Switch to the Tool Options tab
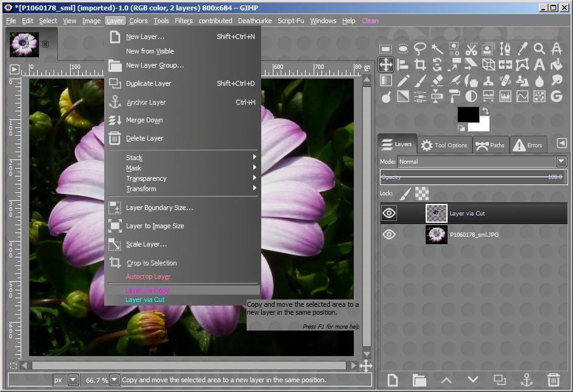Viewport: 573px width, 392px height. (444, 145)
